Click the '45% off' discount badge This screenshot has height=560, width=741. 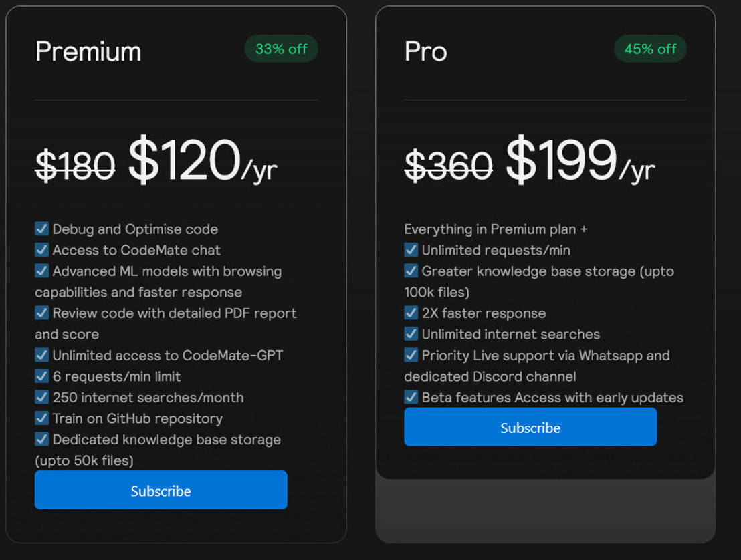click(x=650, y=49)
